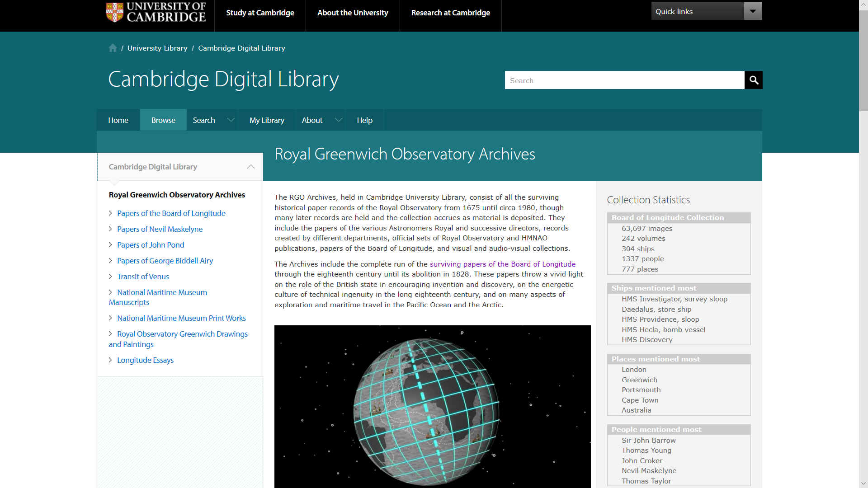Open the My Library tab
868x488 pixels.
(x=267, y=120)
